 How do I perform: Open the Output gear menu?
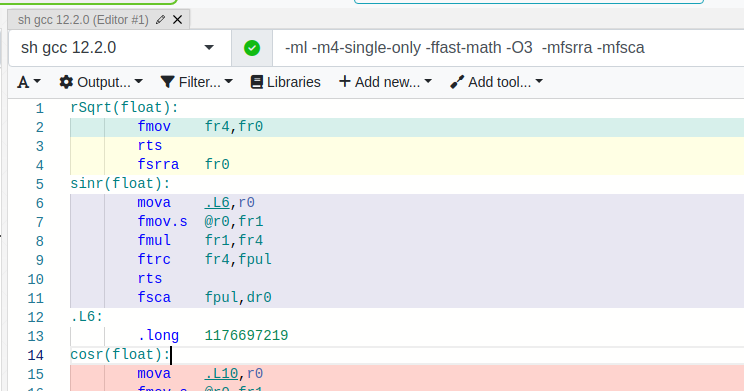(66, 82)
